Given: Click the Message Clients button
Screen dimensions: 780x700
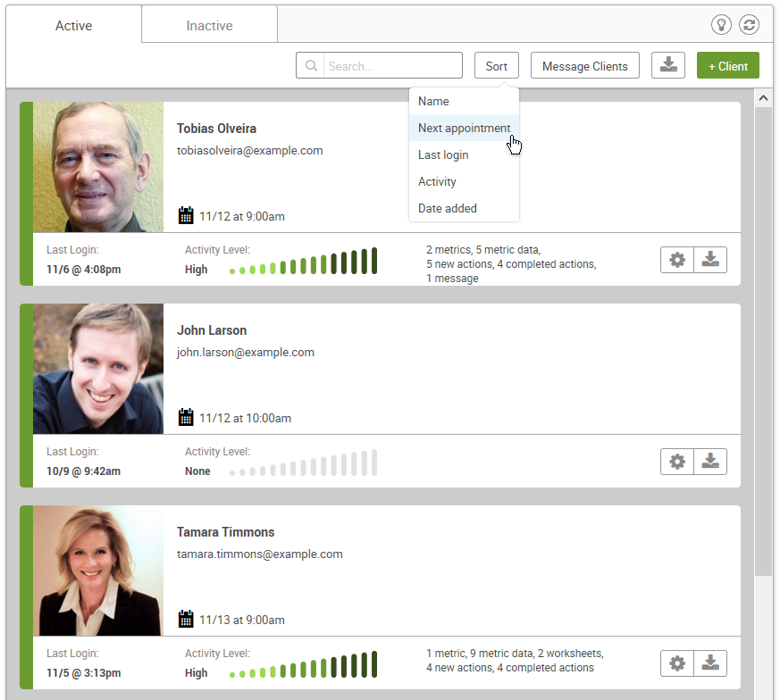Looking at the screenshot, I should point(585,66).
